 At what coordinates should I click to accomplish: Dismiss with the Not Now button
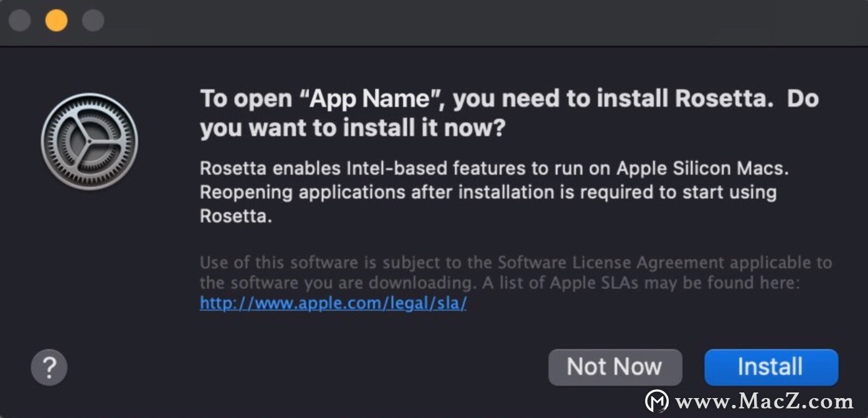pos(615,367)
